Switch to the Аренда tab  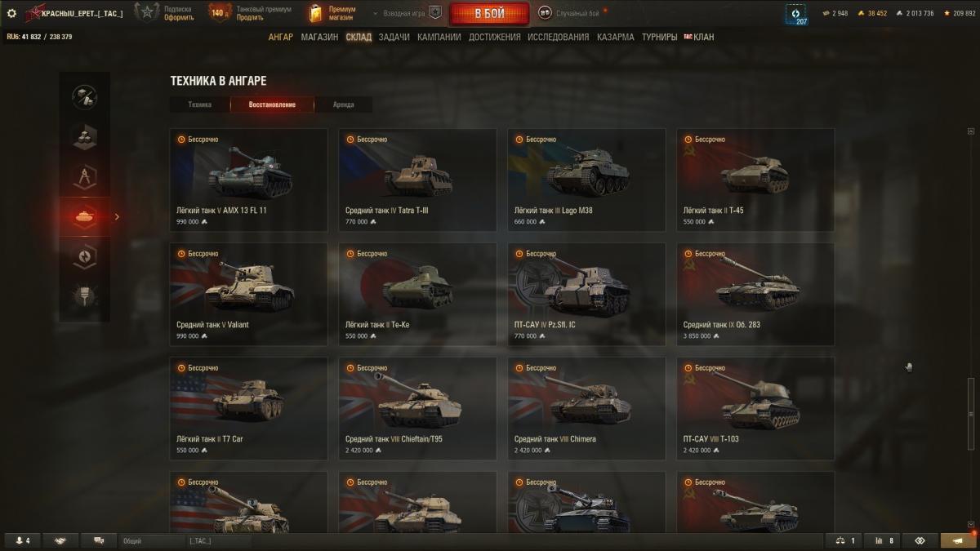tap(344, 104)
